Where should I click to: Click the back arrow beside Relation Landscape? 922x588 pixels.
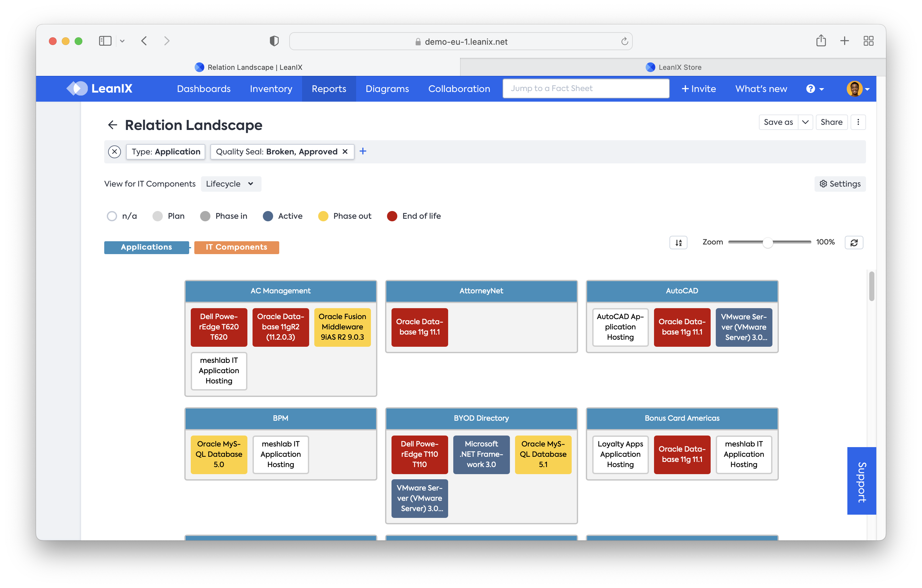[x=112, y=125]
